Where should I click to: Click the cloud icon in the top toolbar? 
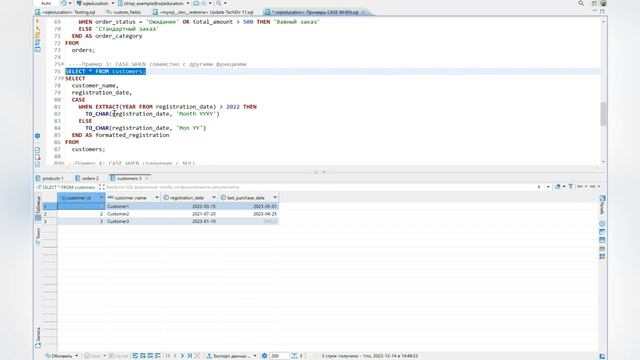[196, 3]
